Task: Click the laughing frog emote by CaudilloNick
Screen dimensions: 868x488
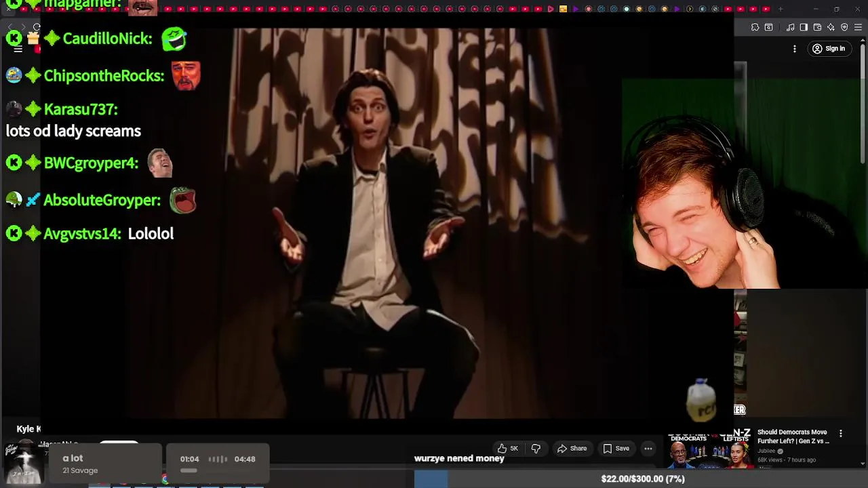Action: click(174, 39)
